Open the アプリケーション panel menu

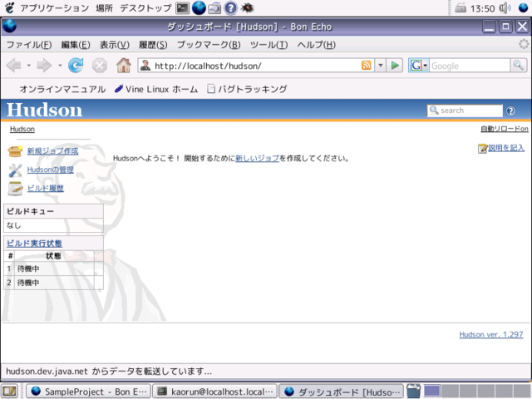click(54, 7)
